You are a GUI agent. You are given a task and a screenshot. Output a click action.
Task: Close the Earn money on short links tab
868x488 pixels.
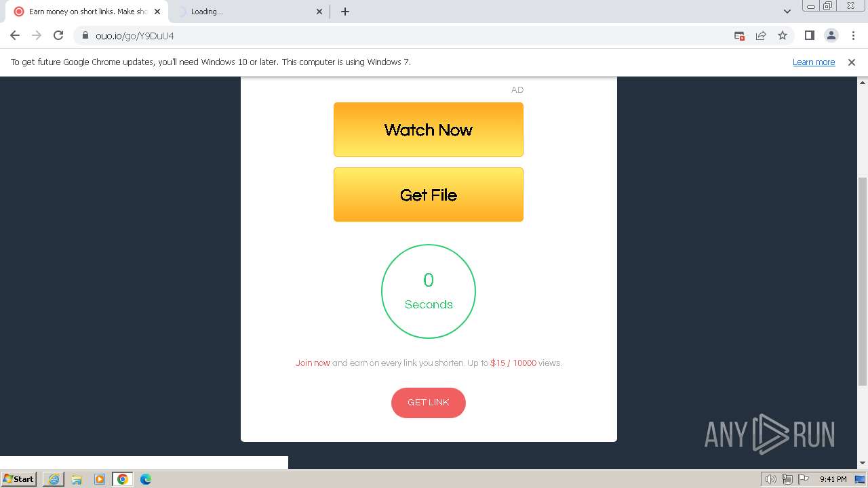click(x=157, y=12)
